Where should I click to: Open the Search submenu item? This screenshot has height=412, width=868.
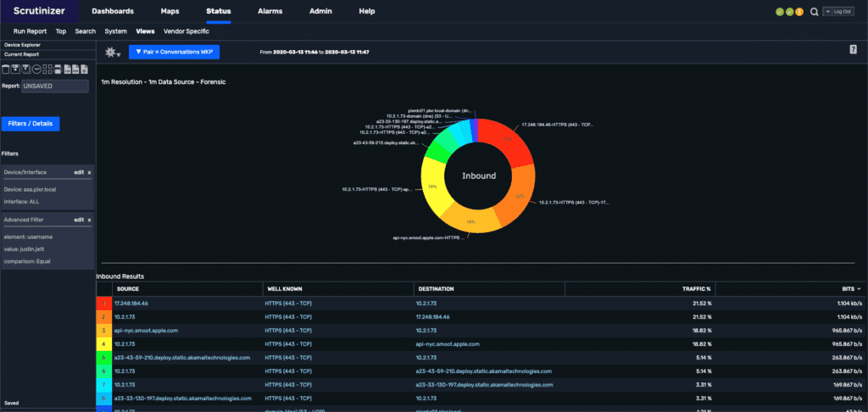[86, 31]
